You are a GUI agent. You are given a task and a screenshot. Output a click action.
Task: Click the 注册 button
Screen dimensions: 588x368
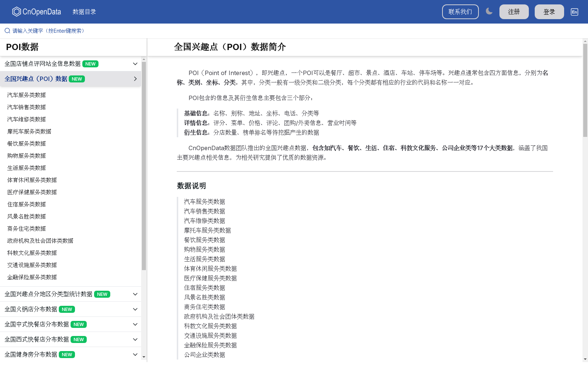(514, 11)
